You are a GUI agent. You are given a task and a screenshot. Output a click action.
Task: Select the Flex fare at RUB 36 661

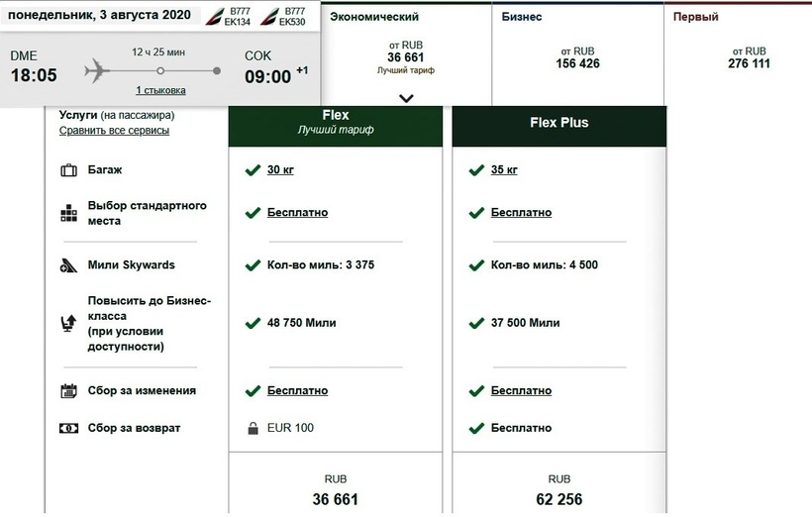pos(335,491)
